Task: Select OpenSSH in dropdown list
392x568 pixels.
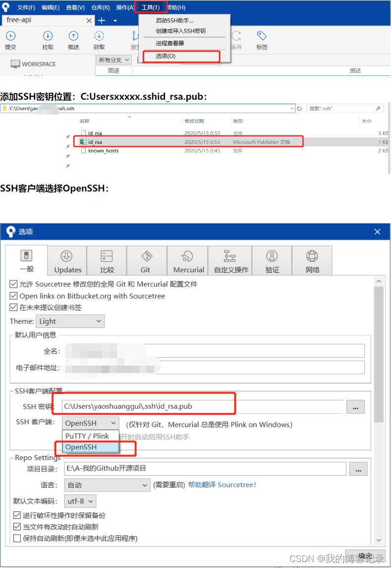Action: 91,447
